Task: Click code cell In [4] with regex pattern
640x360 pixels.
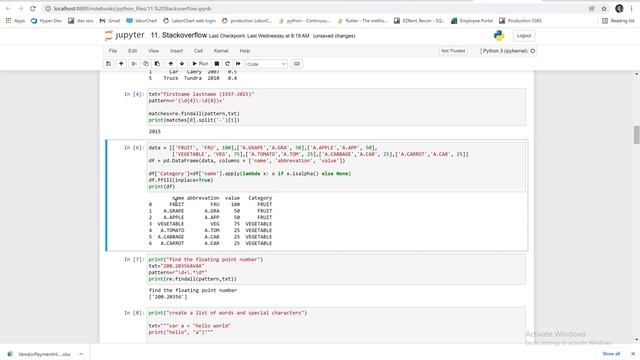Action: (336, 107)
